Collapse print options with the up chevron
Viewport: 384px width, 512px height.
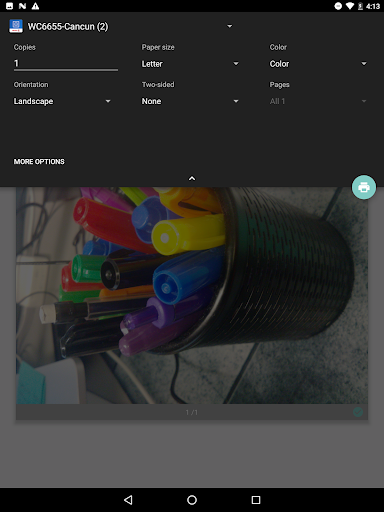click(192, 179)
